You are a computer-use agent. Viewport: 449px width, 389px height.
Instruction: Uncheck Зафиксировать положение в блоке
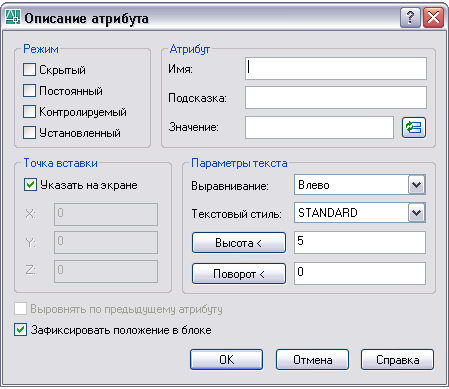[x=20, y=330]
